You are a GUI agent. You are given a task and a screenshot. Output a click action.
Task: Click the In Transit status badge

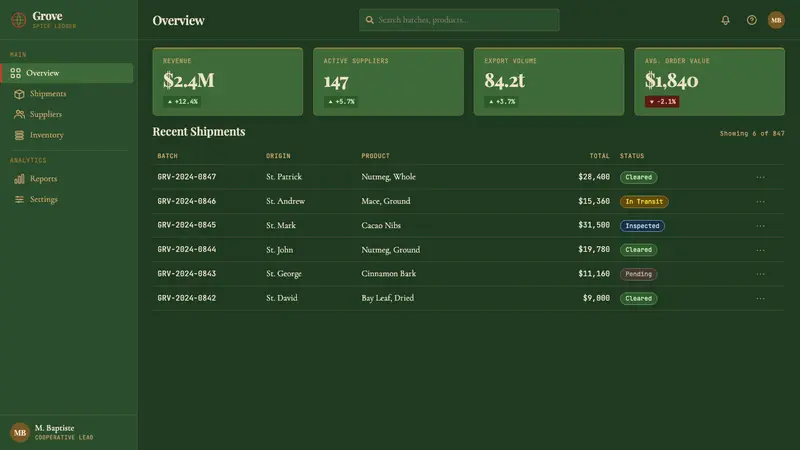pyautogui.click(x=644, y=202)
